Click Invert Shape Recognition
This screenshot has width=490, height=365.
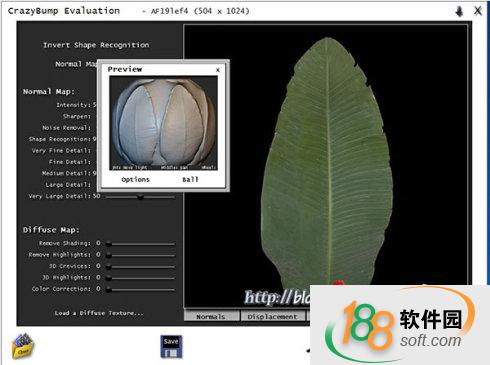96,45
